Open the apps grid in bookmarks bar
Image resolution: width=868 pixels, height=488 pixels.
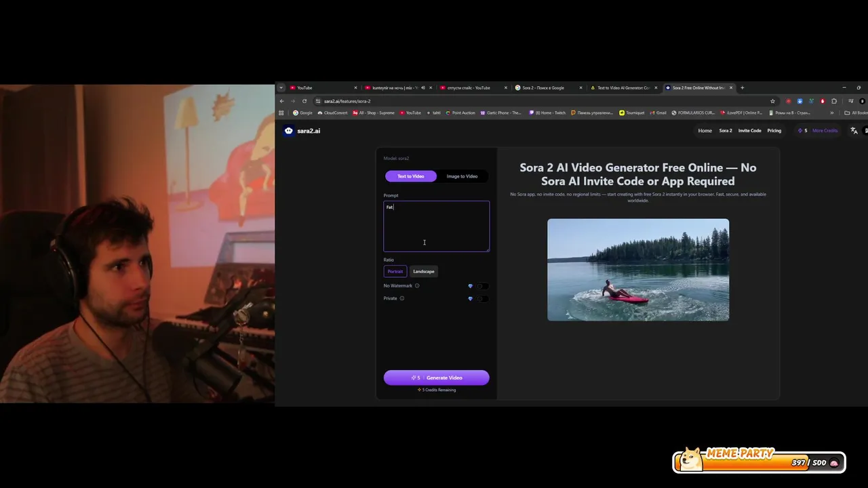click(282, 113)
